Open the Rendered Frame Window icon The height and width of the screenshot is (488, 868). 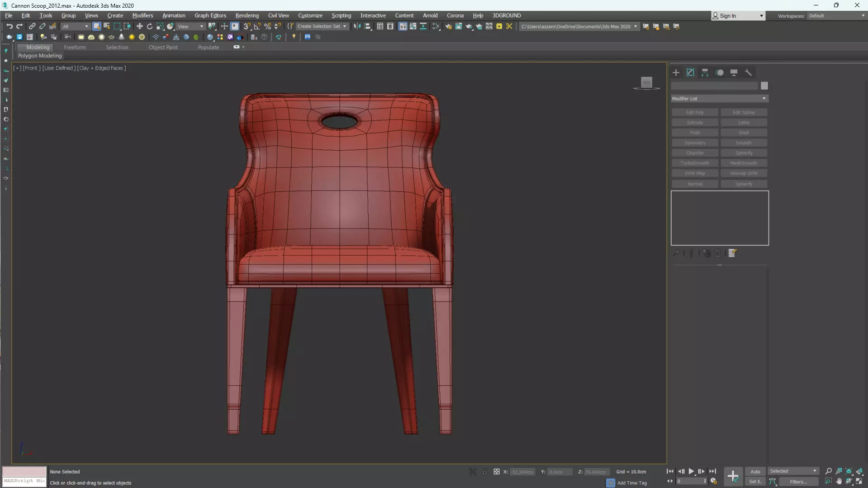pos(459,26)
